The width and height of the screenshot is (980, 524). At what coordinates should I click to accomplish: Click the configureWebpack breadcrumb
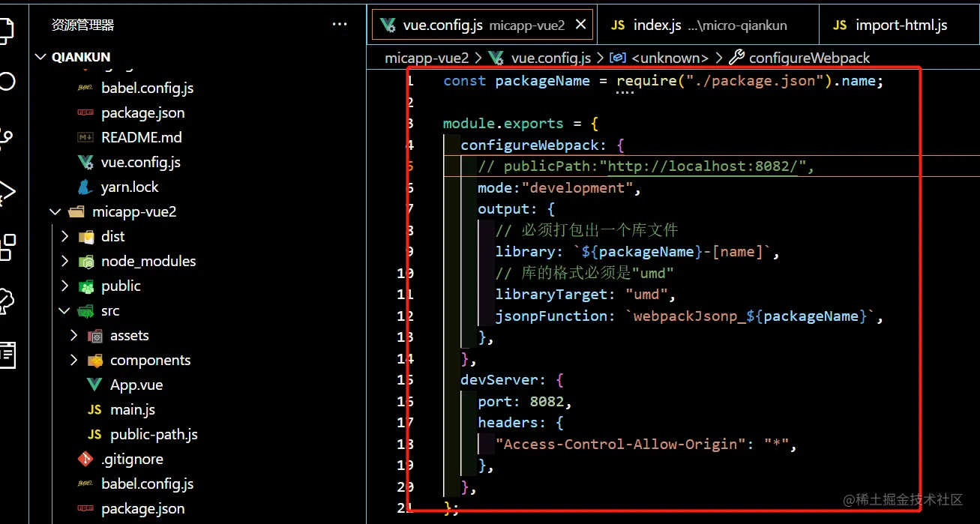tap(809, 58)
